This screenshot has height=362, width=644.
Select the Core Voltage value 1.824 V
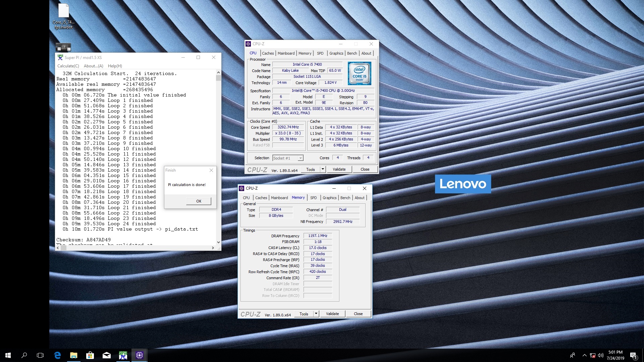coord(330,83)
